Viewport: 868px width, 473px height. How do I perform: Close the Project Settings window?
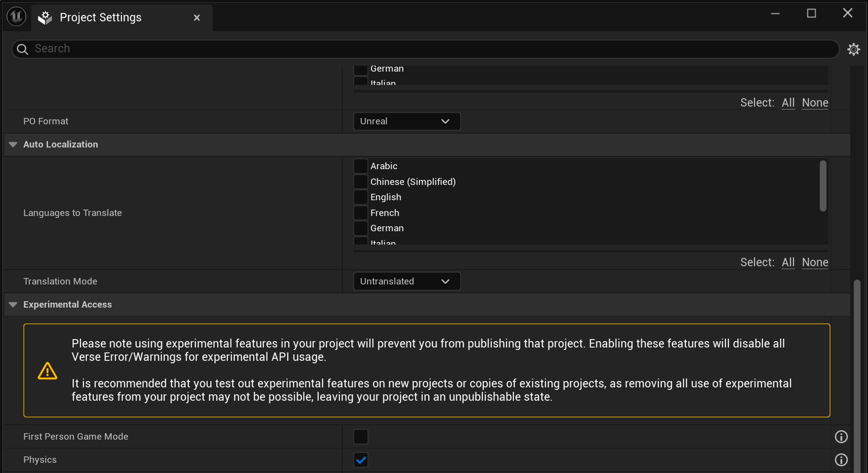click(x=847, y=13)
